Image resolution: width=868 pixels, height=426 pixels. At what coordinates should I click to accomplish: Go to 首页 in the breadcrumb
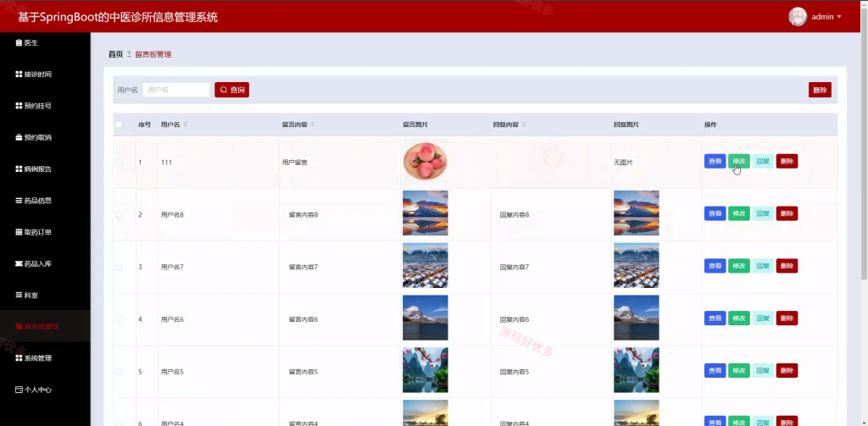115,54
